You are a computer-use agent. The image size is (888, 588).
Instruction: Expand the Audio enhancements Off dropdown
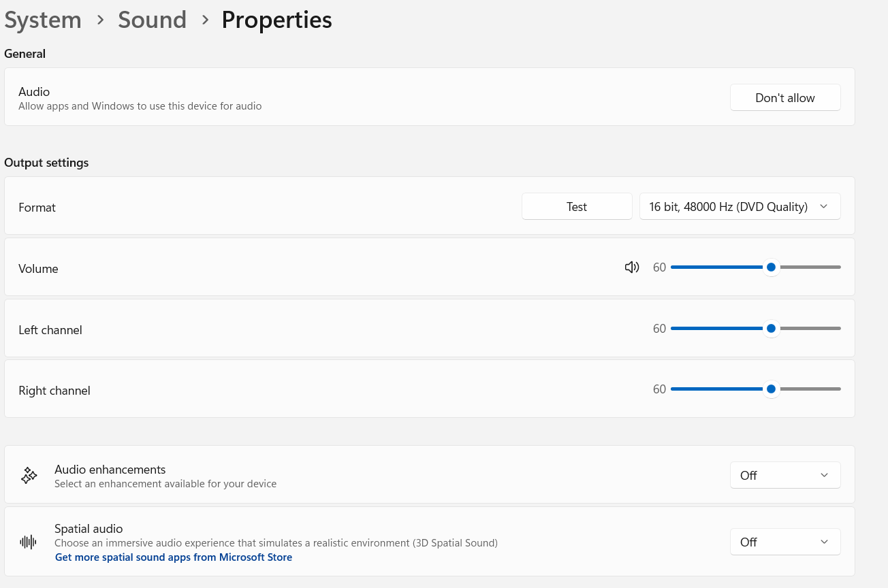(784, 476)
